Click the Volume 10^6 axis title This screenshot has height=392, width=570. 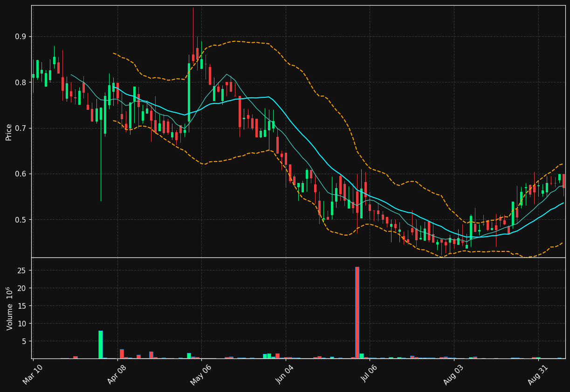coord(9,308)
